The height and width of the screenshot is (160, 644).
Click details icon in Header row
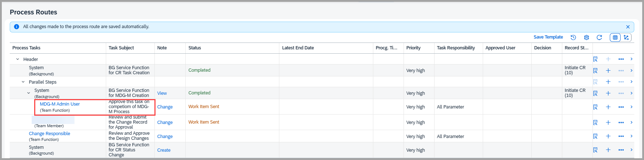(595, 59)
